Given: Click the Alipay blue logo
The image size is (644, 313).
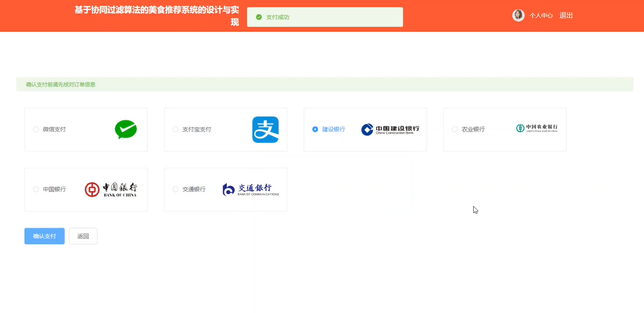Looking at the screenshot, I should [x=265, y=130].
